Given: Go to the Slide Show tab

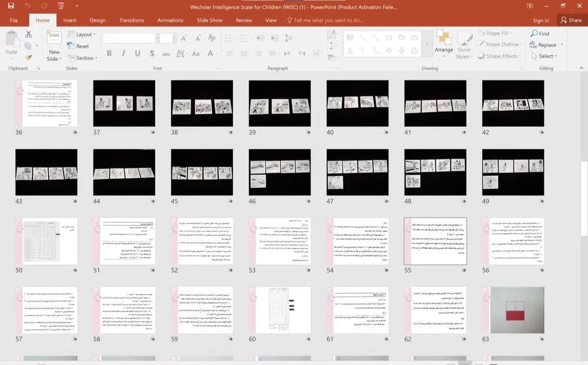Looking at the screenshot, I should click(x=210, y=20).
